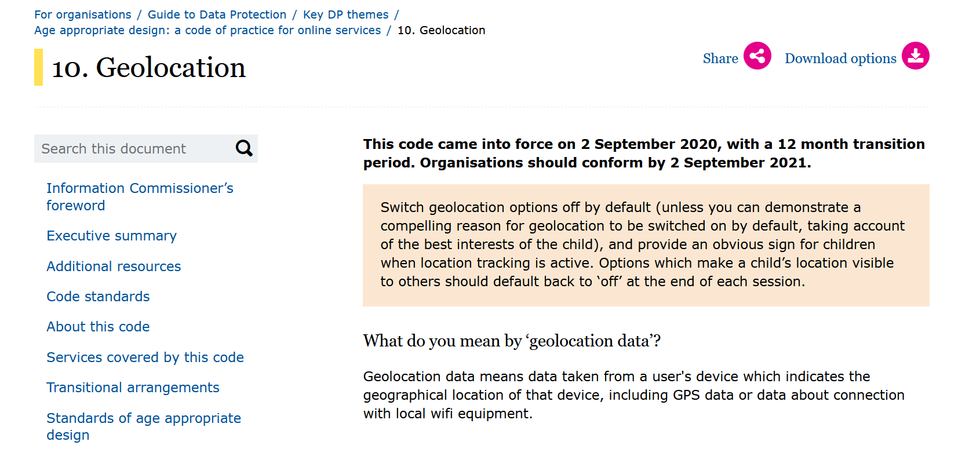Go to Additional resources section

[114, 267]
